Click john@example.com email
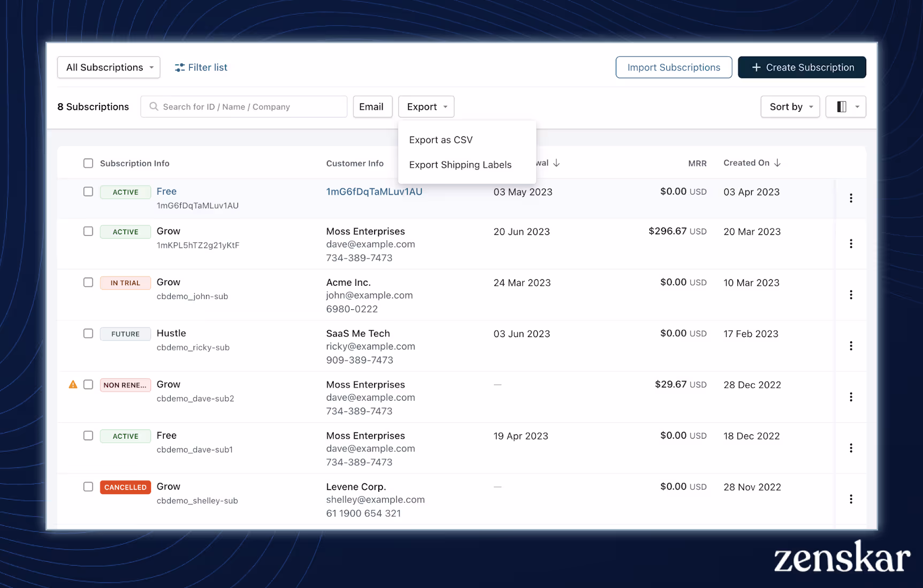 (x=369, y=295)
